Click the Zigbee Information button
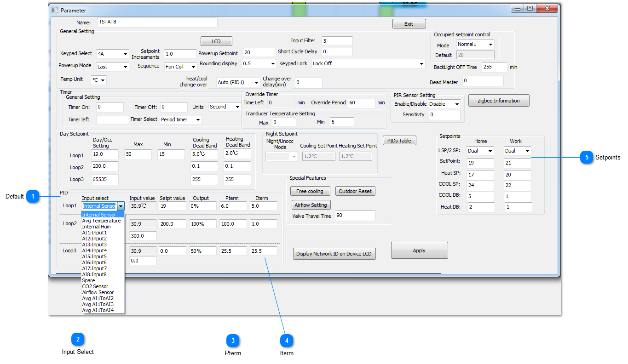This screenshot has height=364, width=628. [499, 101]
